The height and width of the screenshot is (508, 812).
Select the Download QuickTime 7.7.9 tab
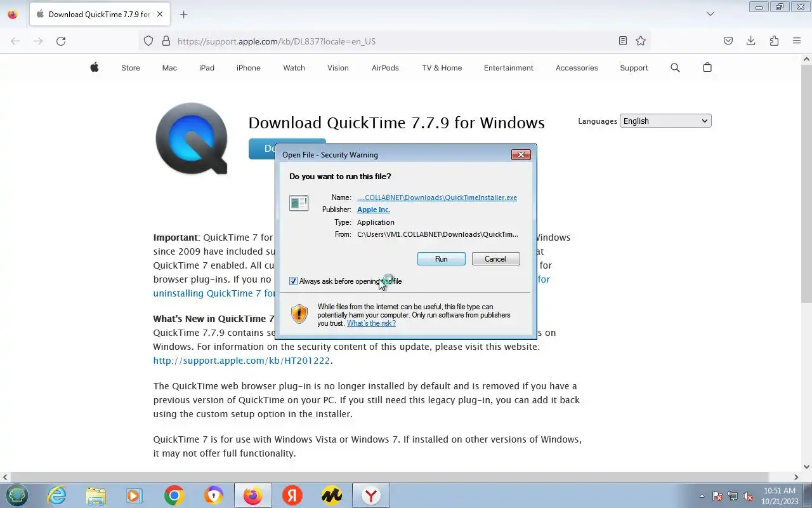[x=100, y=14]
